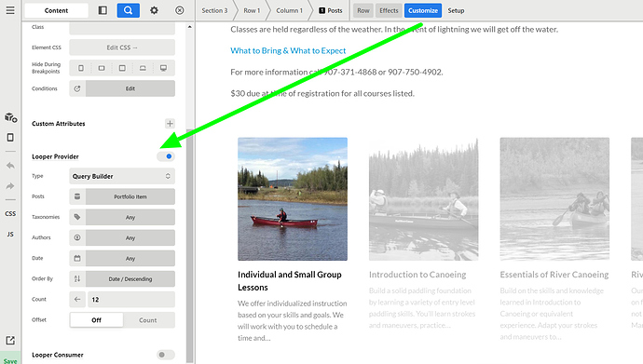The height and width of the screenshot is (364, 643).
Task: Open the JS editor in sidebar
Action: point(10,235)
